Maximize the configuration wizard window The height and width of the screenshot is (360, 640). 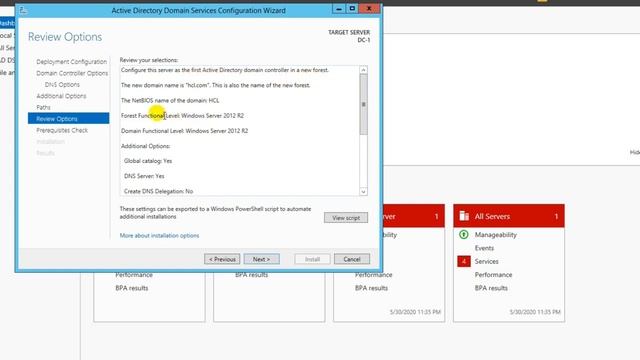352,9
